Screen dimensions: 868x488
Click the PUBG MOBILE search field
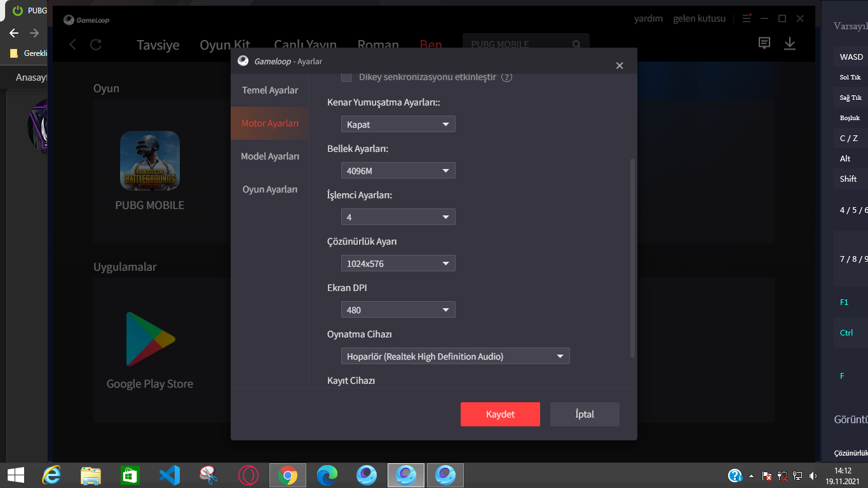[x=526, y=44]
